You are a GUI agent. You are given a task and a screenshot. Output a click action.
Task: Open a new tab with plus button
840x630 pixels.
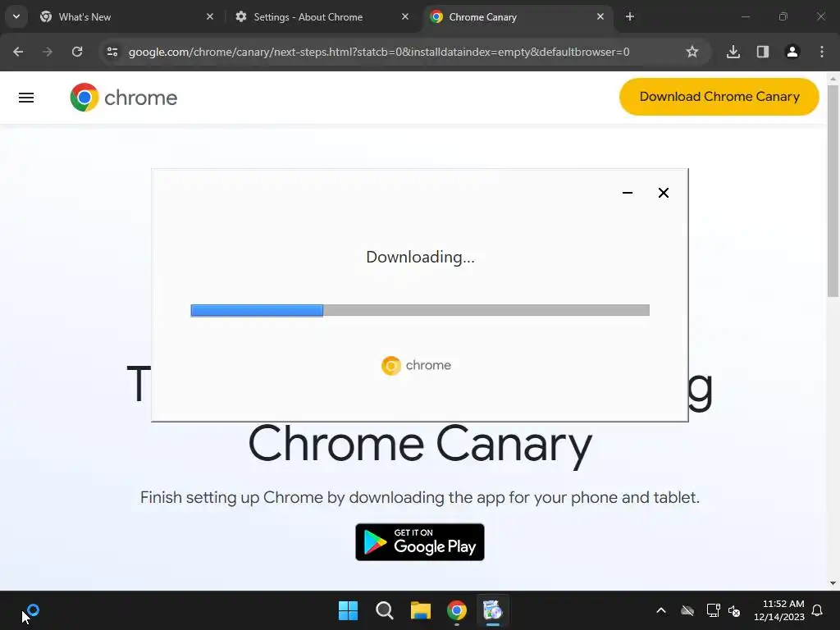click(x=630, y=16)
